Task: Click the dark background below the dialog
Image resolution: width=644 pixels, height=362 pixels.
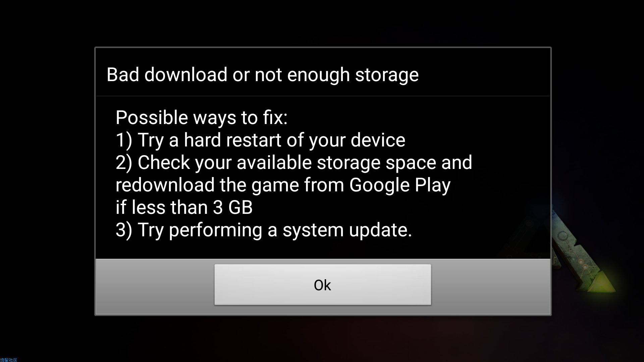Action: [322, 339]
